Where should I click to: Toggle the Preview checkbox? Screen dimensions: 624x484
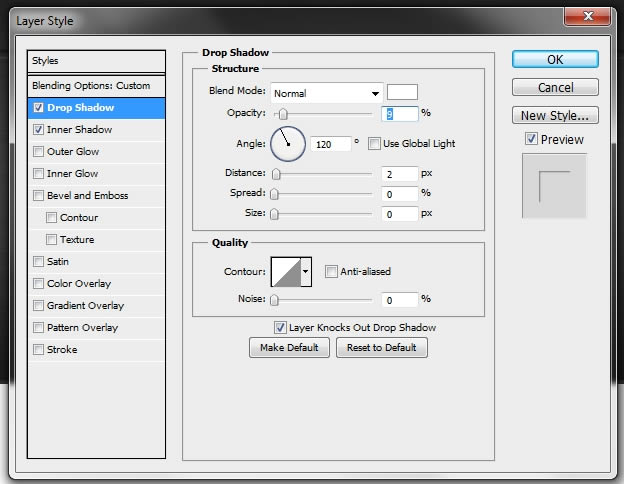[531, 139]
